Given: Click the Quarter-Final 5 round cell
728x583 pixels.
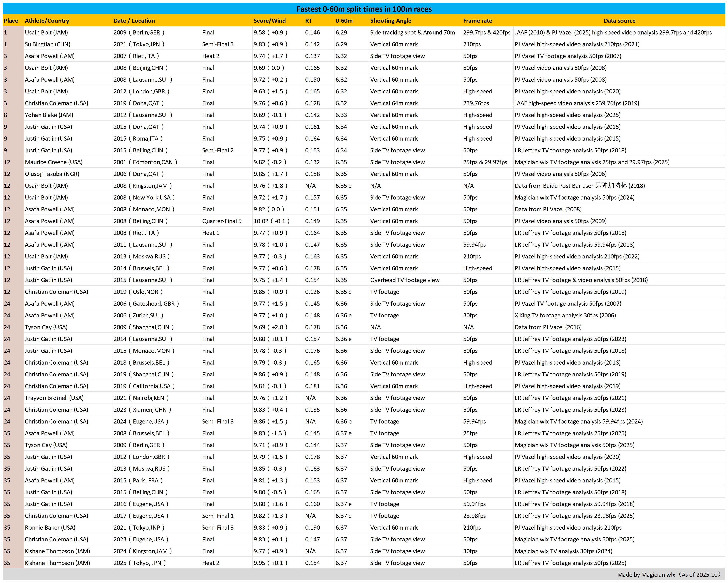Looking at the screenshot, I should pos(222,221).
